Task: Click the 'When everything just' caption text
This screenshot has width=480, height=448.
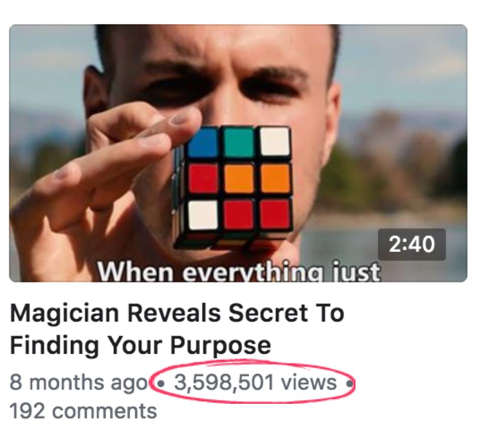Action: [x=238, y=272]
